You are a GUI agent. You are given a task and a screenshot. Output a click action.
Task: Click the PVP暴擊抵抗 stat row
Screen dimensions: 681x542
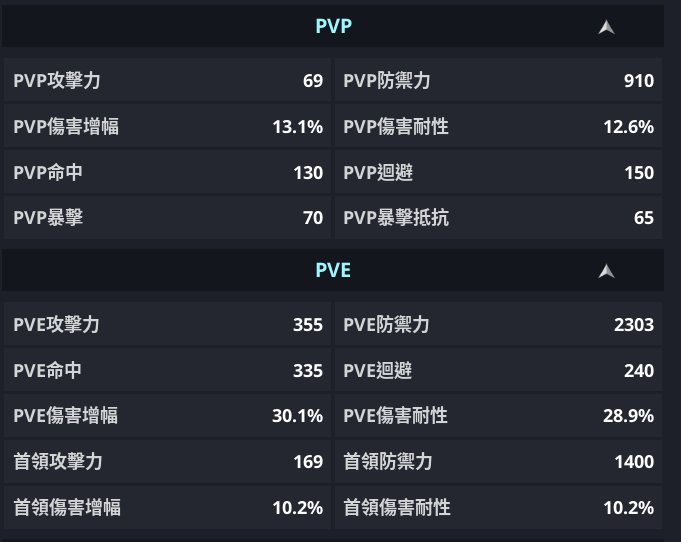(x=498, y=217)
